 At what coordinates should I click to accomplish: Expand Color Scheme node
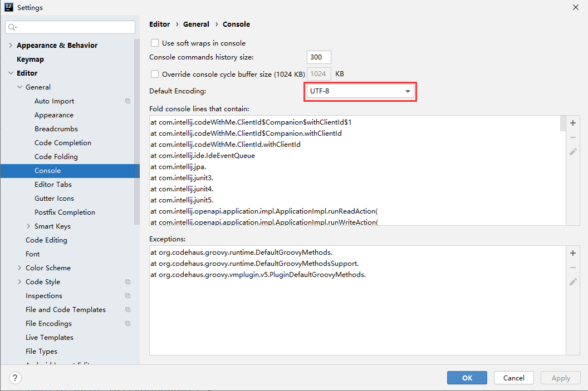click(19, 268)
